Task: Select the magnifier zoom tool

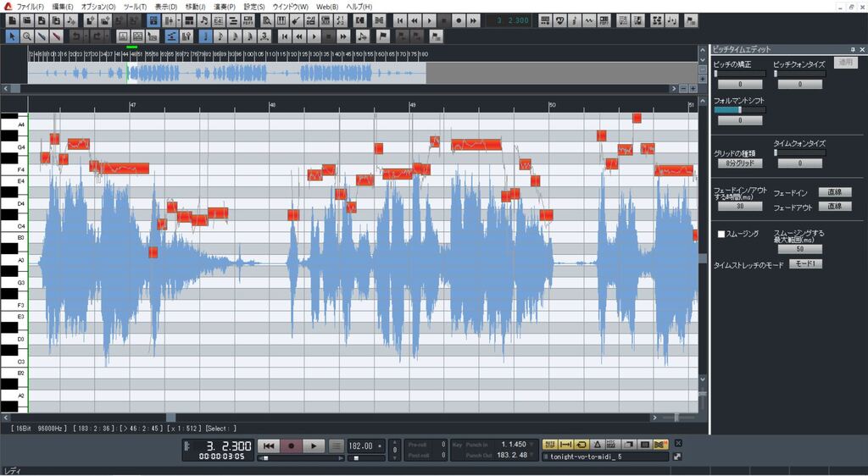Action: tap(26, 36)
